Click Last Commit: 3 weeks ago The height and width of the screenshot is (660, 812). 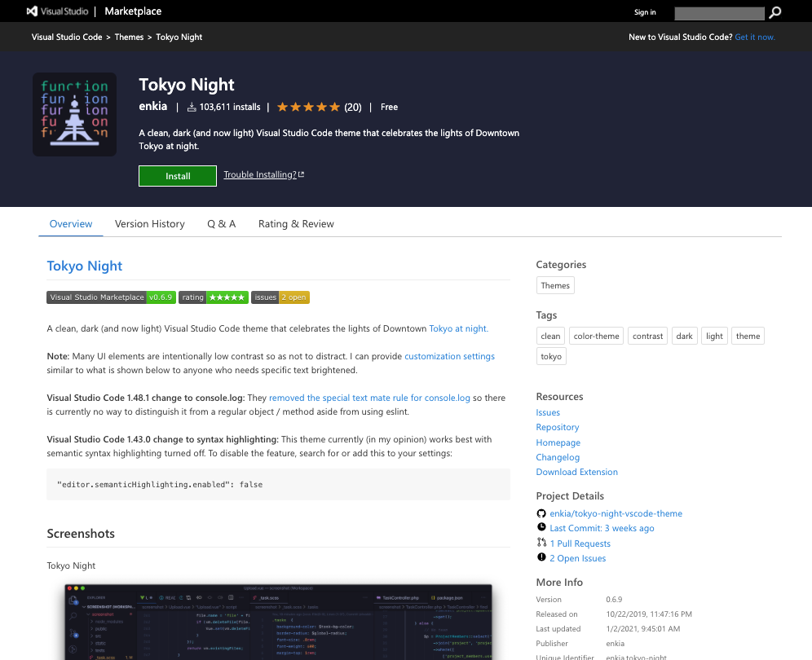(602, 528)
